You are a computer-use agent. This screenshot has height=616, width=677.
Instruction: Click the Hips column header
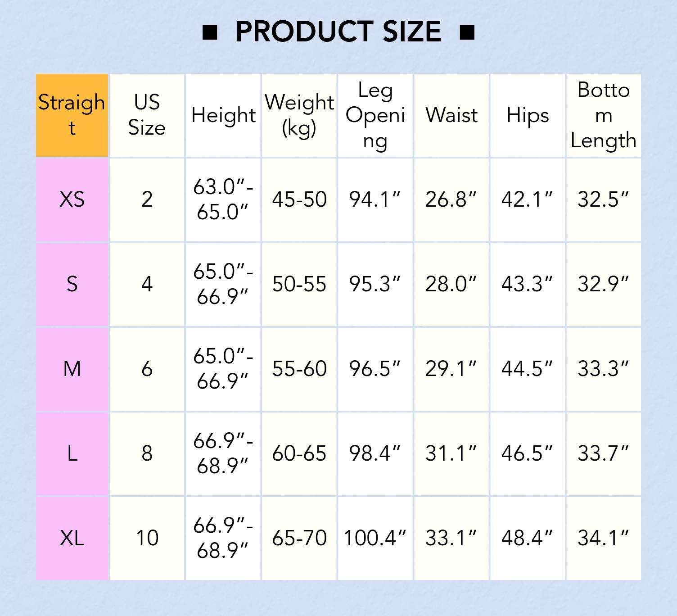[528, 115]
